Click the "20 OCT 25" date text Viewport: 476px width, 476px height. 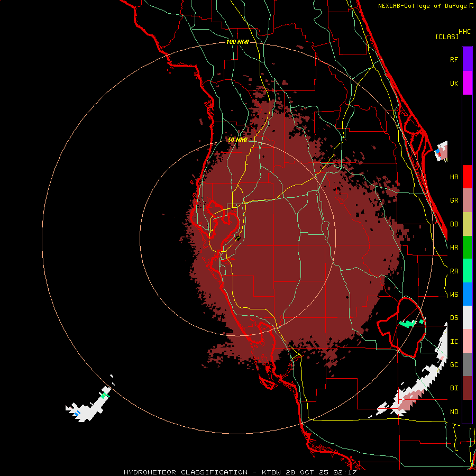pos(307,472)
